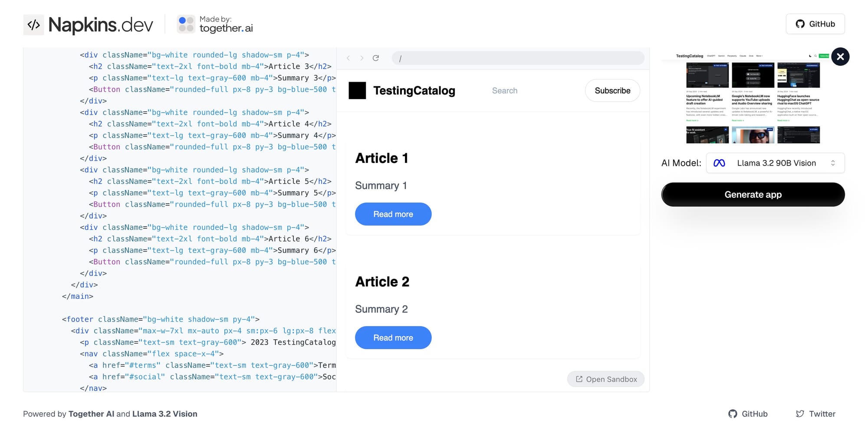Screen dimensions: 868x431
Task: Click the nav flex space-x-4 code line
Action: tap(152, 354)
